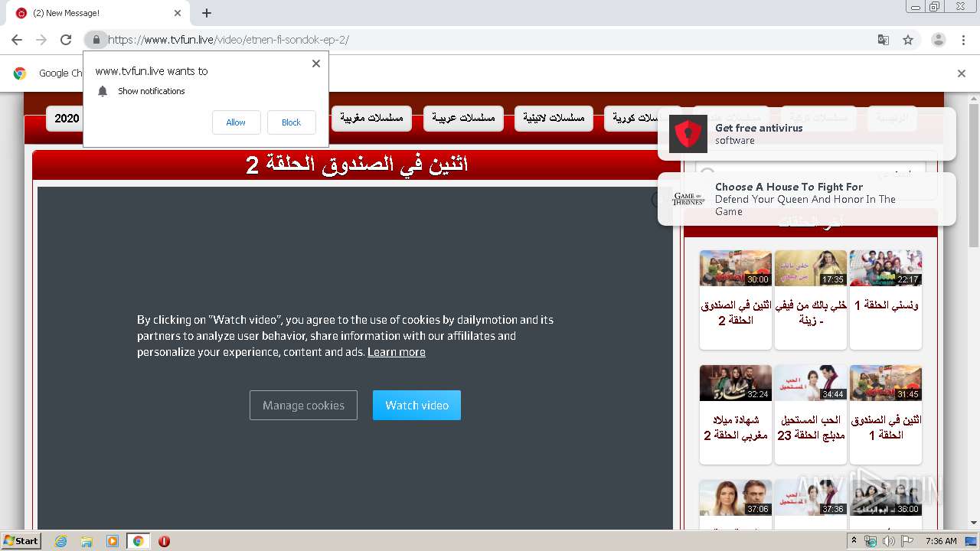This screenshot has width=980, height=551.
Task: Click the browser forward arrow
Action: pyautogui.click(x=41, y=40)
